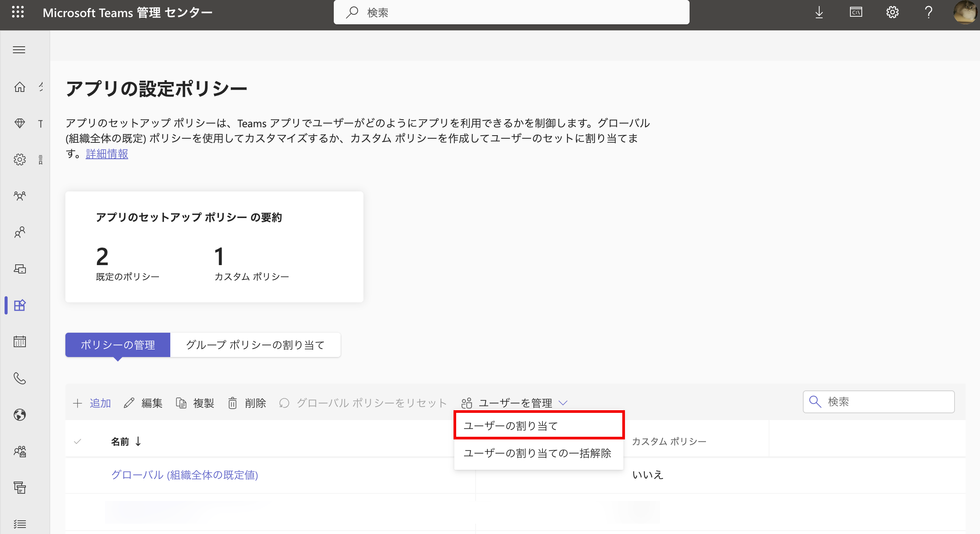Click the policy table search field
Viewport: 980px width, 534px height.
(x=879, y=402)
